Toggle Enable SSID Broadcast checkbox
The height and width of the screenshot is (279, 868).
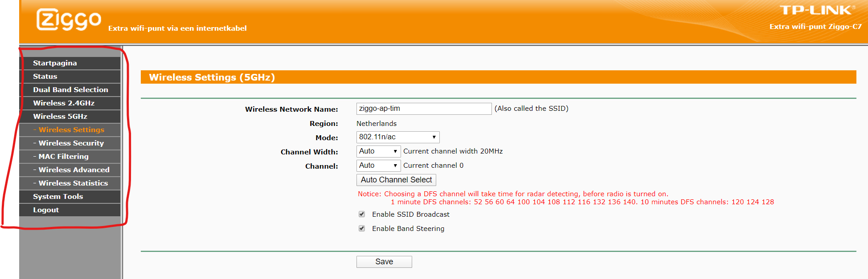(362, 214)
